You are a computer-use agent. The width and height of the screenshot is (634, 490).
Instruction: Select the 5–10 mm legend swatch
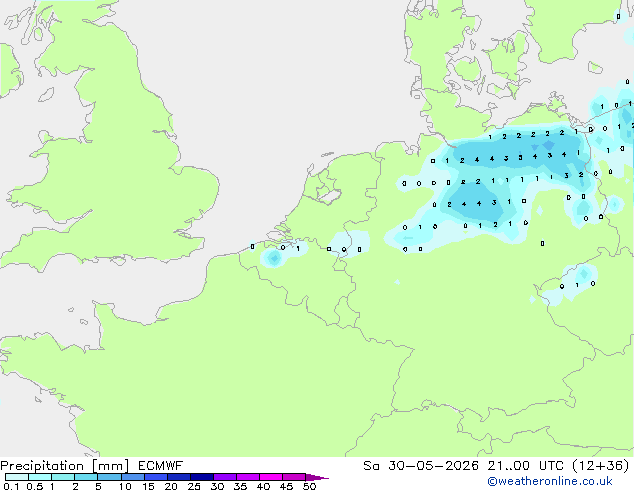109,477
